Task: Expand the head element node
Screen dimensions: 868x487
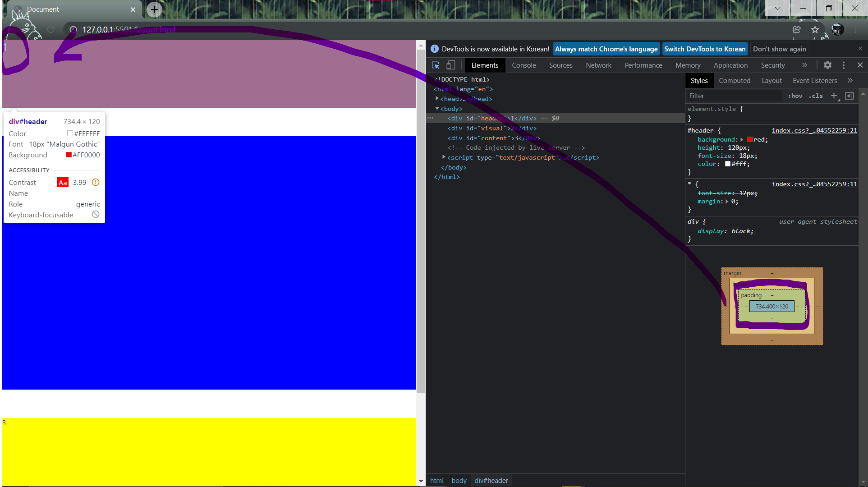Action: (437, 99)
